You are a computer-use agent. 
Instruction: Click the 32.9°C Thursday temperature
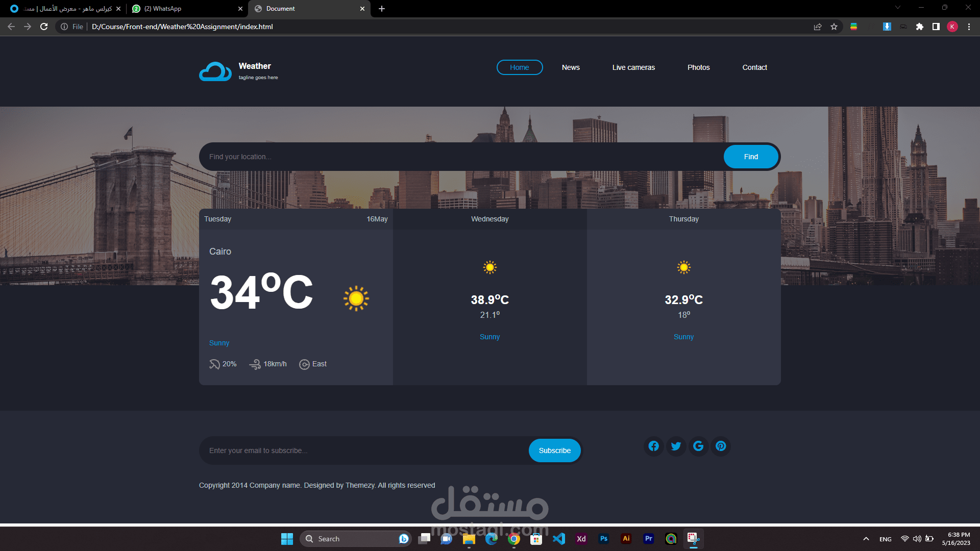coord(684,299)
